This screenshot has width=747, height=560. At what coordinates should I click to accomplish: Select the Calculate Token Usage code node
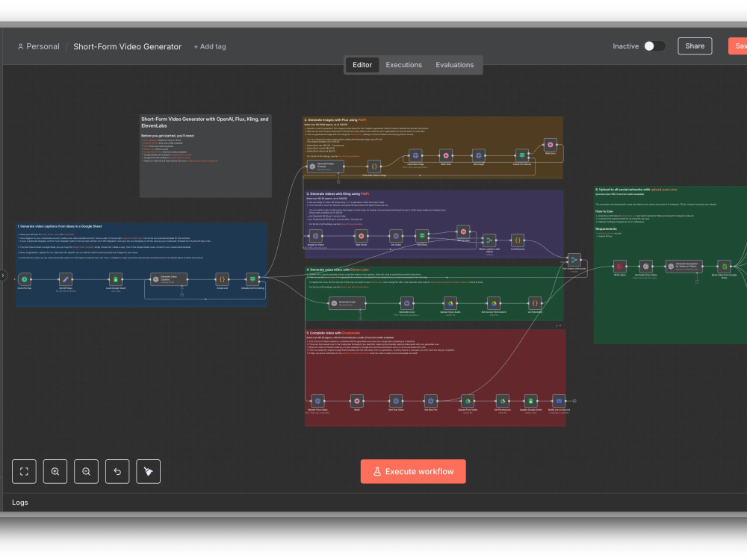click(x=374, y=167)
